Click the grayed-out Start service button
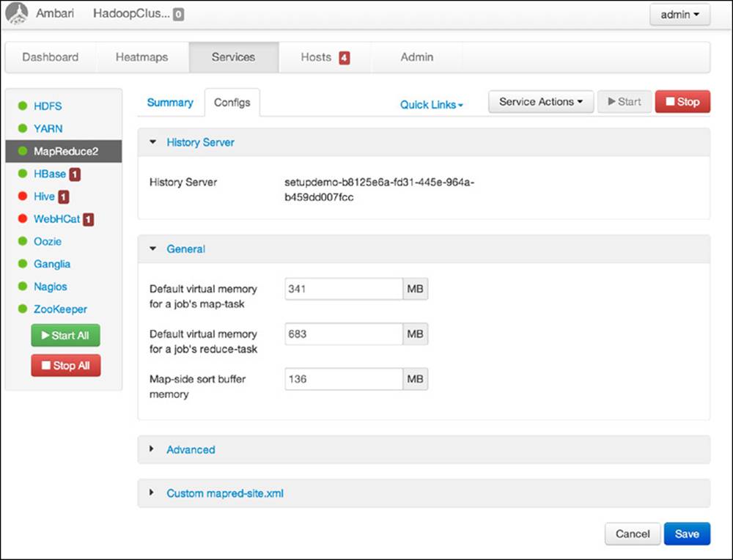This screenshot has height=560, width=733. (x=625, y=102)
